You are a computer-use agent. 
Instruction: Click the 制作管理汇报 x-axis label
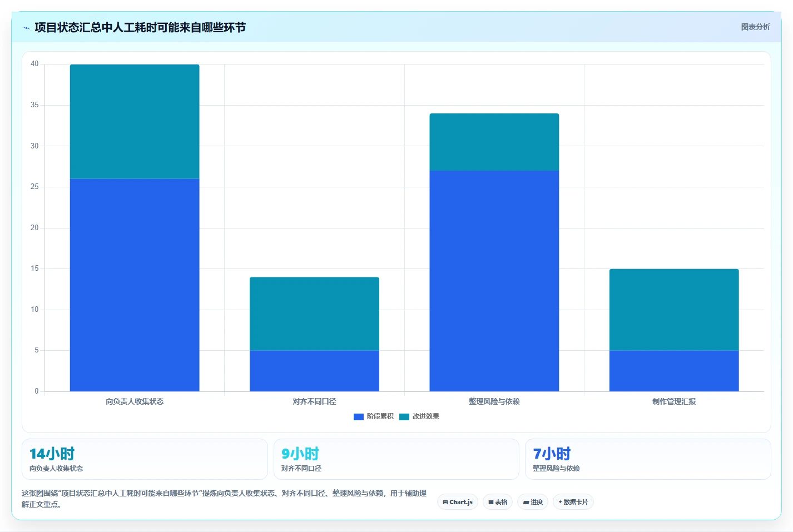674,401
